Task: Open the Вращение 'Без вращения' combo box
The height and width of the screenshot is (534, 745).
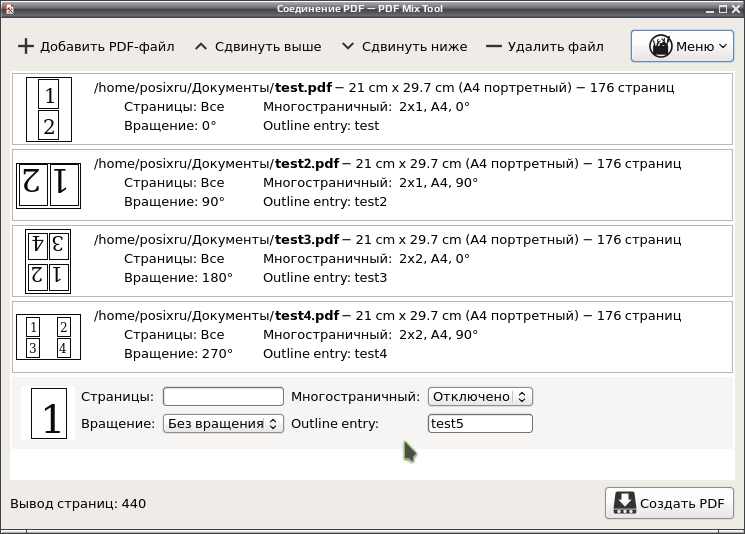Action: pyautogui.click(x=223, y=423)
